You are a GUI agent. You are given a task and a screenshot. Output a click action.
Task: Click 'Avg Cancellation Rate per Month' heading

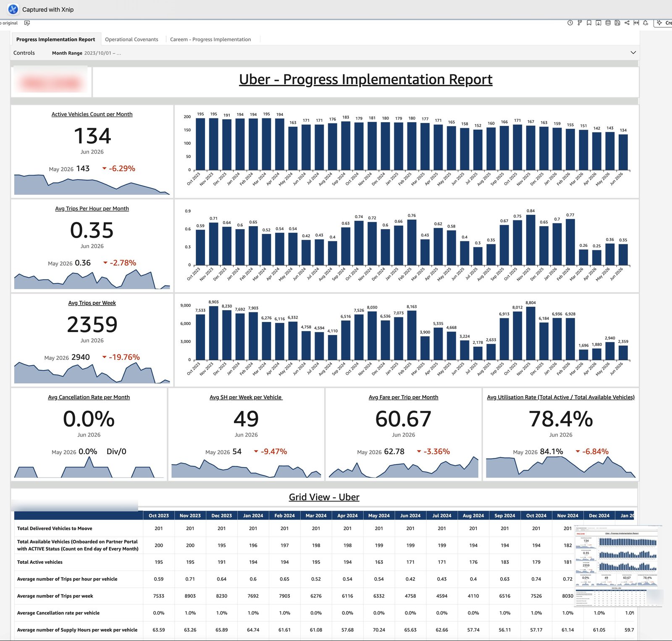89,397
